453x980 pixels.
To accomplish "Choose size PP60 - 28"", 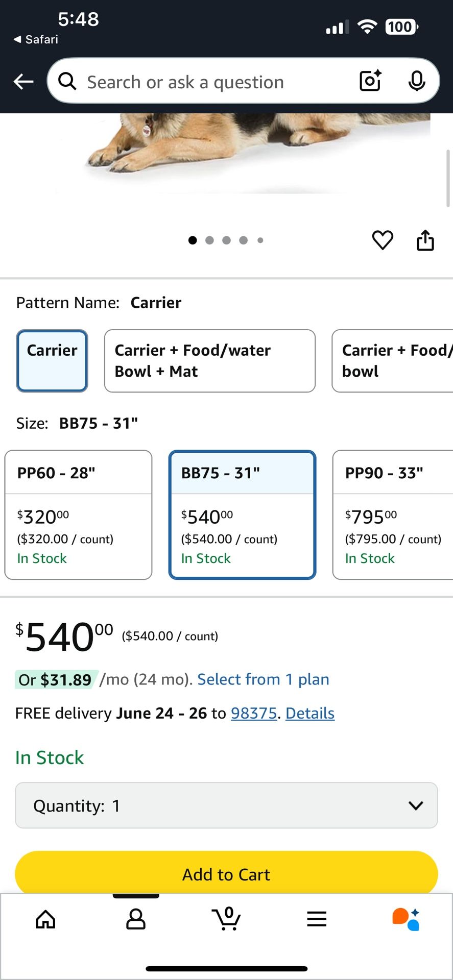I will (x=78, y=514).
